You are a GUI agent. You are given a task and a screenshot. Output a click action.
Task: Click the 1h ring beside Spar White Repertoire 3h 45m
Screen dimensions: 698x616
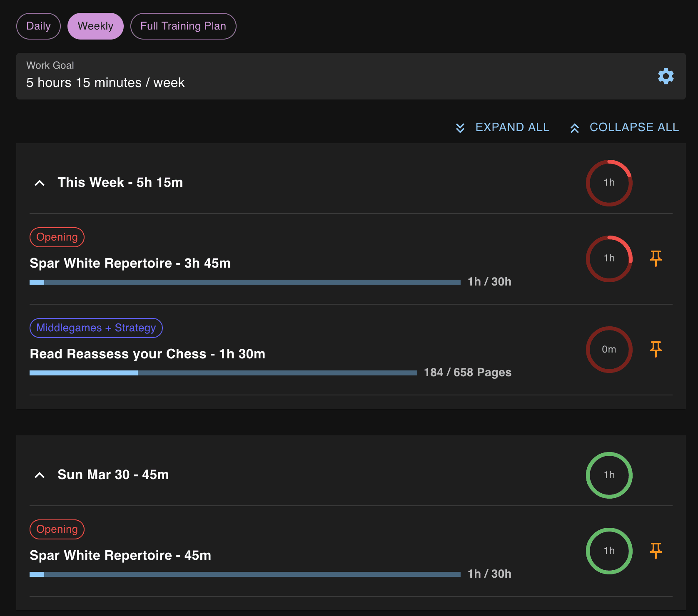(x=609, y=258)
